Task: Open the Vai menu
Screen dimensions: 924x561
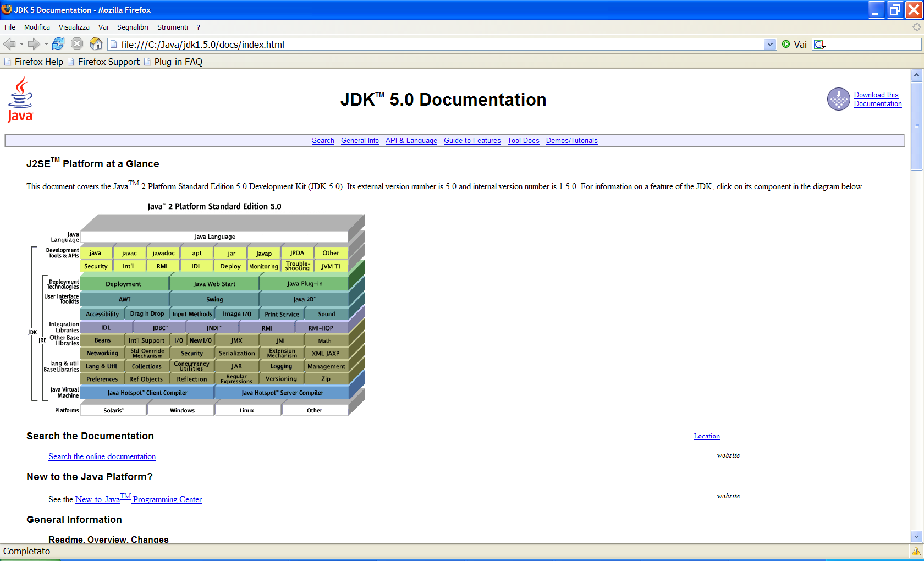Action: (x=103, y=27)
